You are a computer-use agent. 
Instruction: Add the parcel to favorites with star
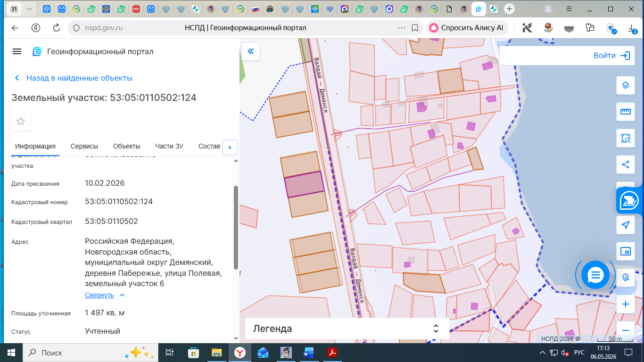[21, 121]
